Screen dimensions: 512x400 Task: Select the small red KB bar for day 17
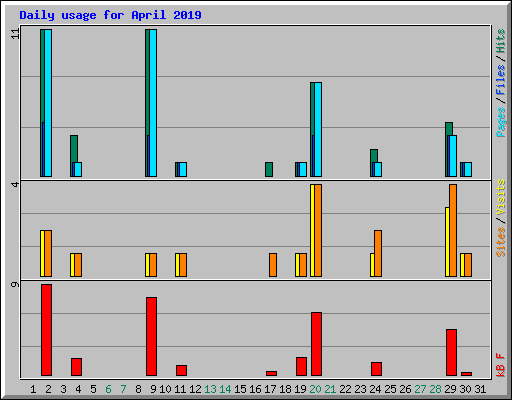tap(272, 373)
